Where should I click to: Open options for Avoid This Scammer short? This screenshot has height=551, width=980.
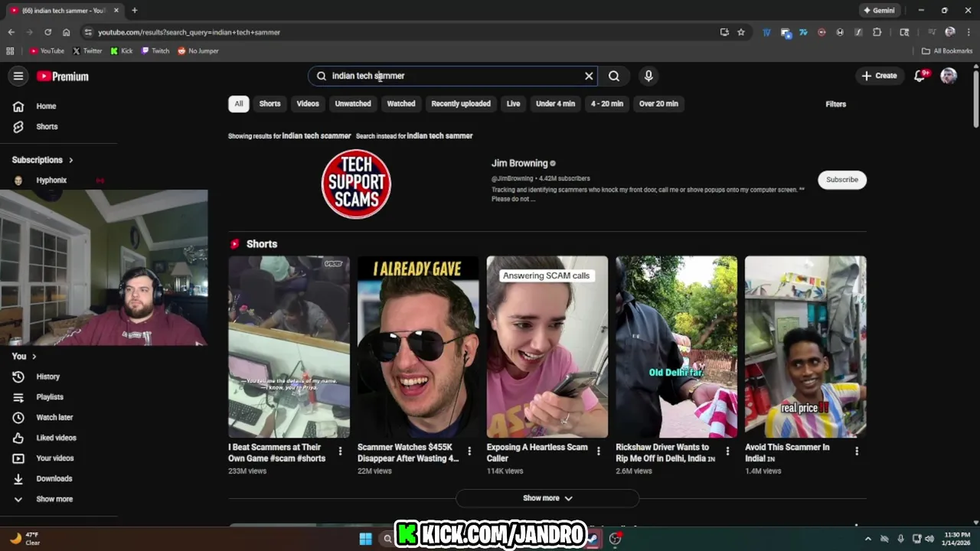(857, 452)
